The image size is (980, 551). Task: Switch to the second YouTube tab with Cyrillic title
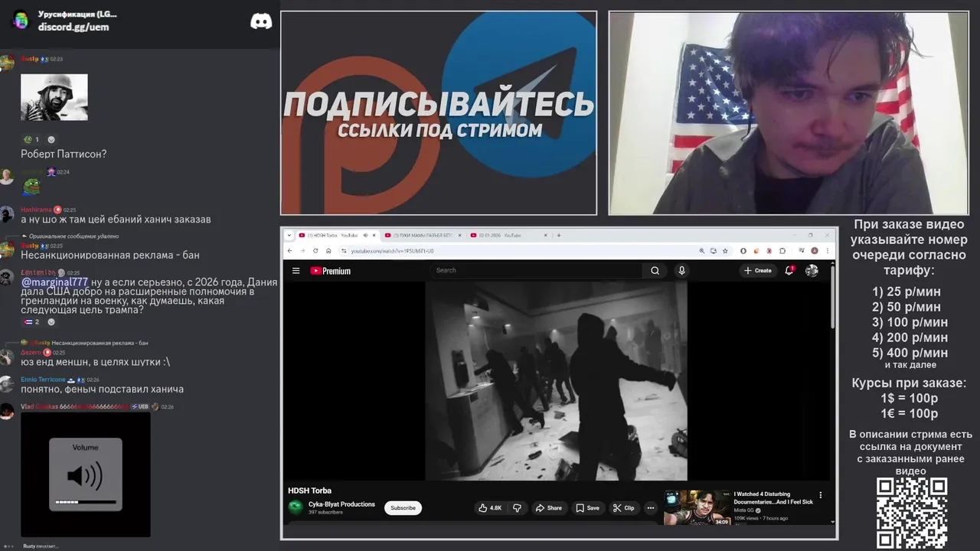coord(423,235)
